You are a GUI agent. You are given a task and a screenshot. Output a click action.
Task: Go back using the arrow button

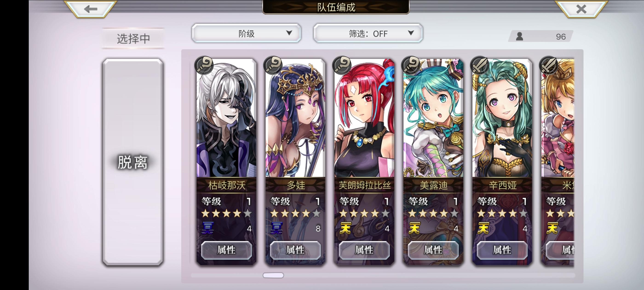pyautogui.click(x=90, y=9)
